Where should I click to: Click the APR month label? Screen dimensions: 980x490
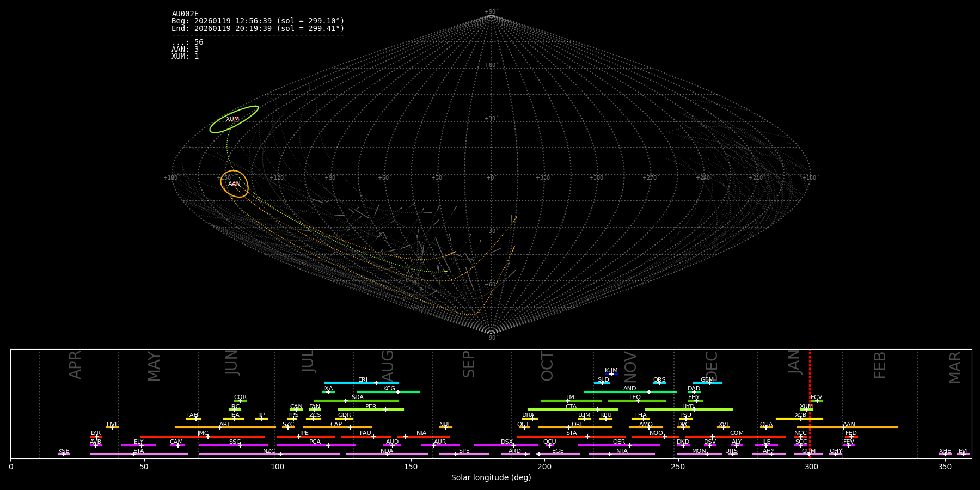(x=75, y=365)
